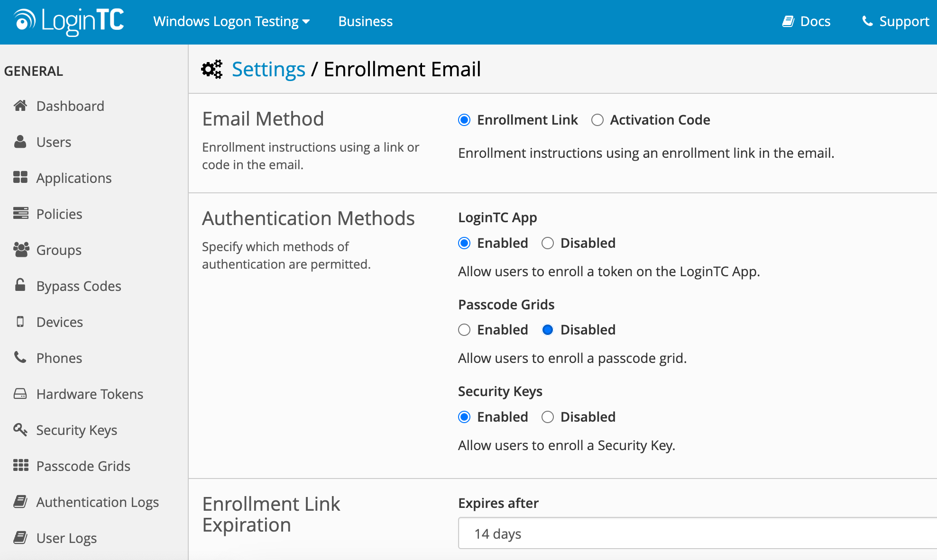Click the Business link in header
Viewport: 937px width, 560px height.
pos(365,21)
